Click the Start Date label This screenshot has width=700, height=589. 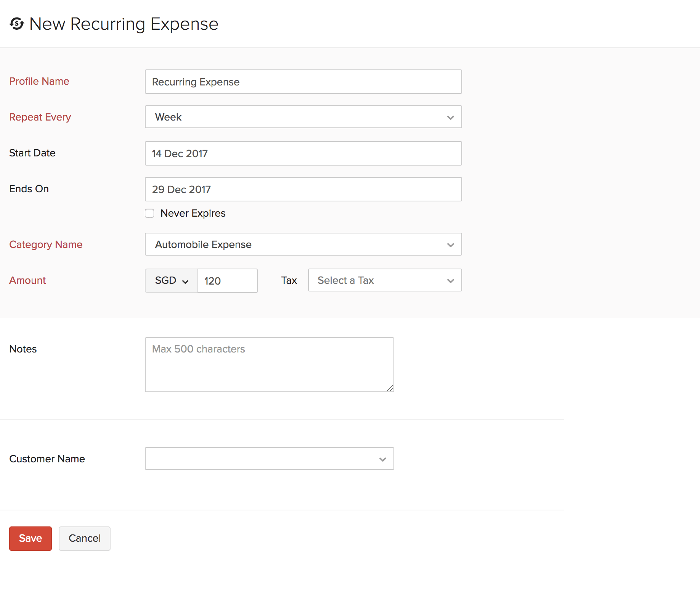click(32, 153)
